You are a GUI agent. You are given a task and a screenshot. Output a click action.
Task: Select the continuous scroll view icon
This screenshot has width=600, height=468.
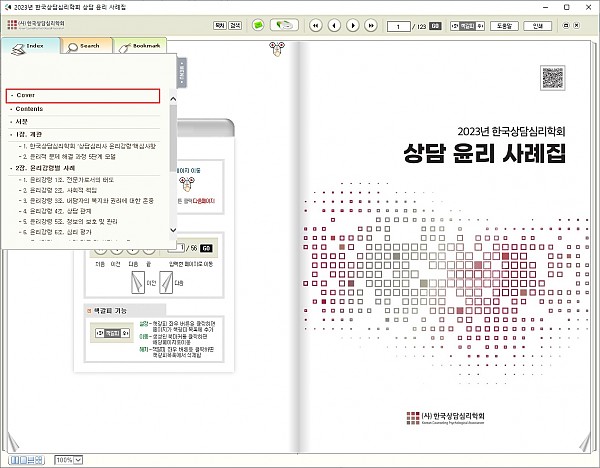pyautogui.click(x=31, y=460)
